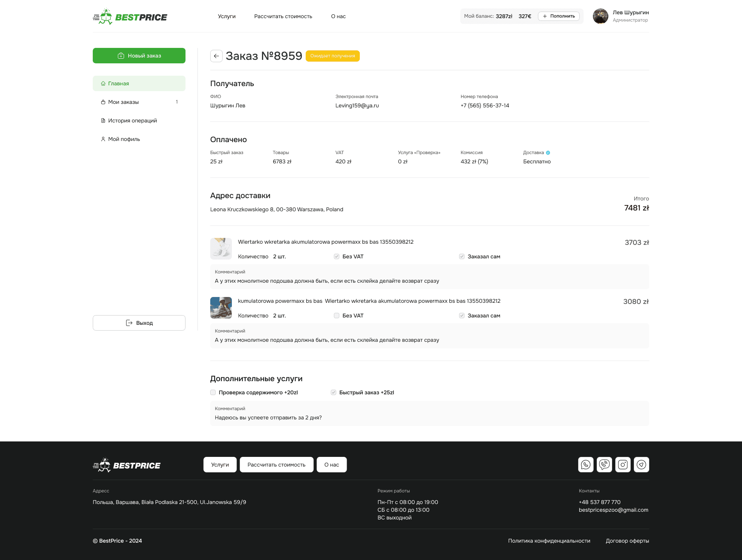The image size is (742, 560).
Task: Click user avatar in header
Action: (x=600, y=16)
